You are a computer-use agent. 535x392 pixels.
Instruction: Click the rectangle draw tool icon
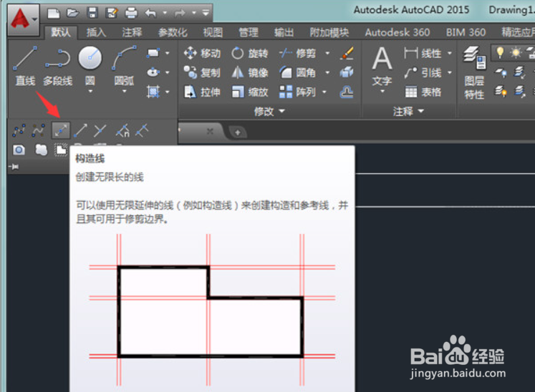click(153, 53)
